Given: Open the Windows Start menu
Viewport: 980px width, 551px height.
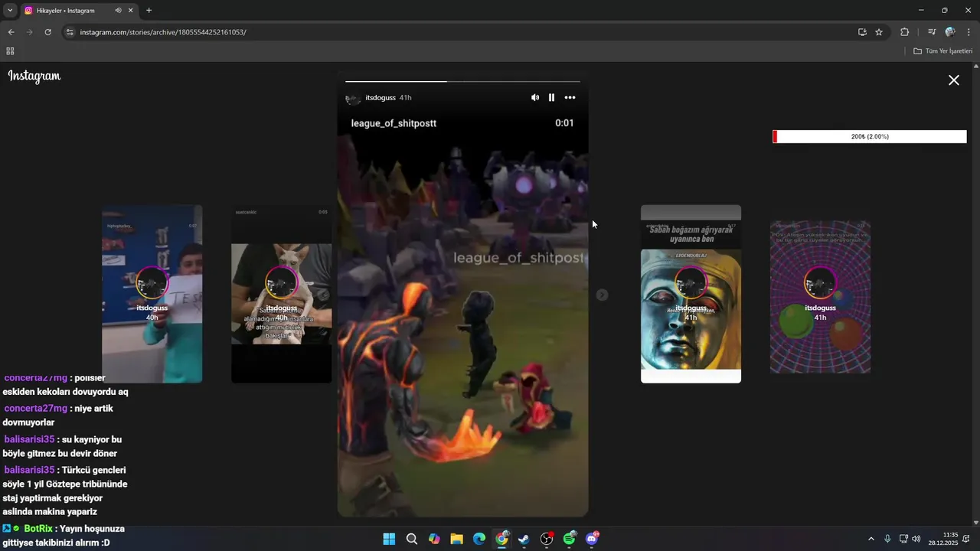Looking at the screenshot, I should point(389,539).
